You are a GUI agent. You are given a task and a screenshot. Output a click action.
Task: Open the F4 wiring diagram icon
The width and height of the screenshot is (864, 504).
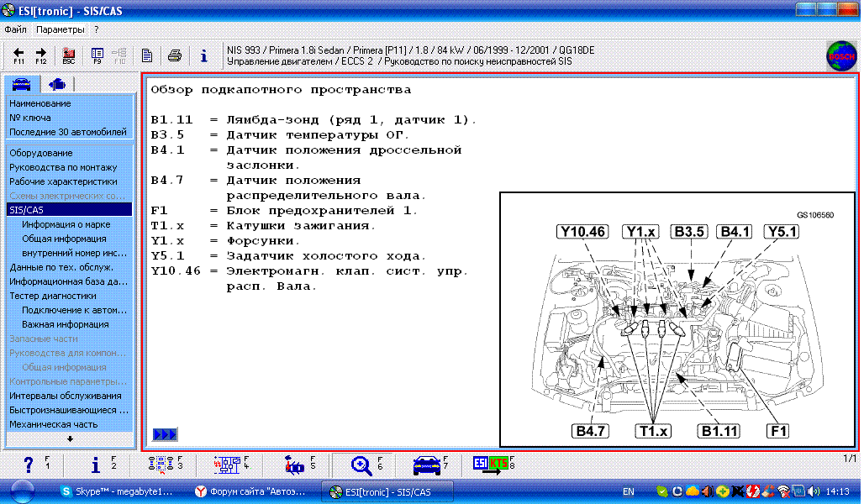[x=227, y=465]
